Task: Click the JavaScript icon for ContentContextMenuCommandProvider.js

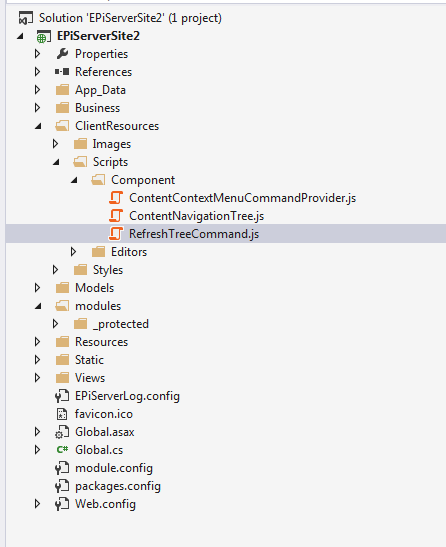Action: coord(116,198)
